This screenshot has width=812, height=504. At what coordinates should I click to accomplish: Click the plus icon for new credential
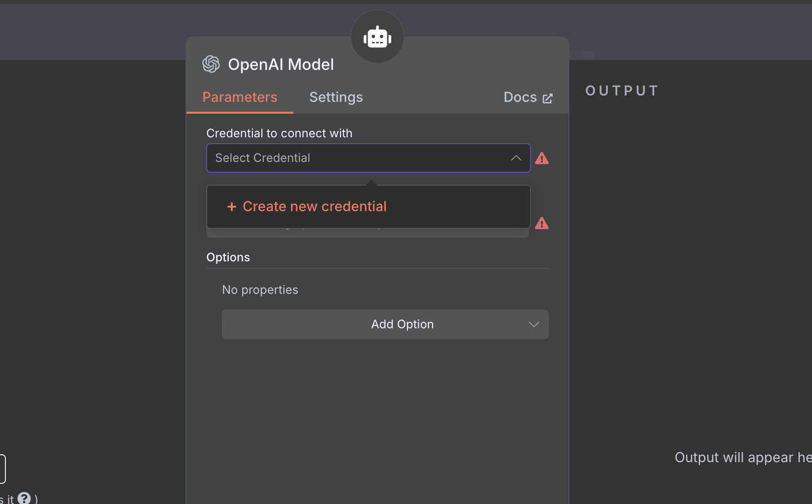pos(231,207)
